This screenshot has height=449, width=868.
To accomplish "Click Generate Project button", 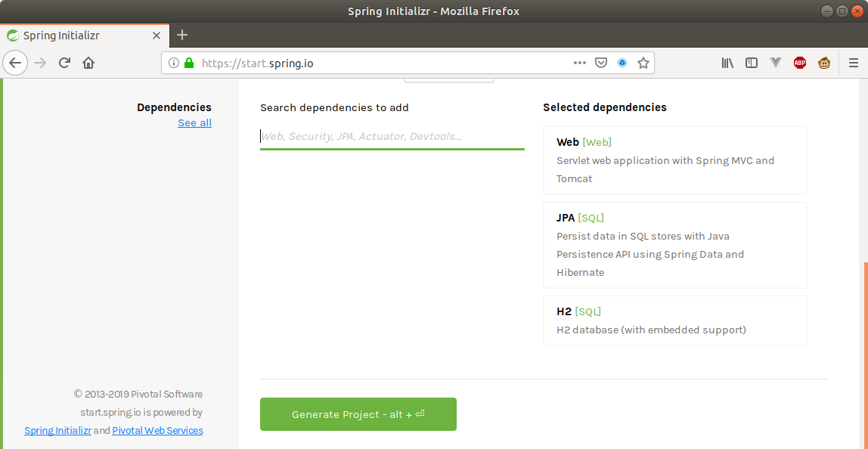I will [x=358, y=414].
